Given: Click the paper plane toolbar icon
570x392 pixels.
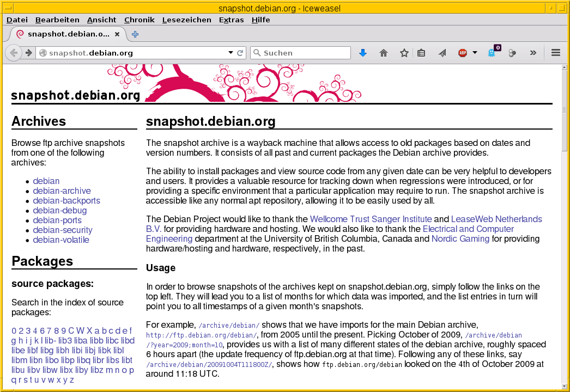Looking at the screenshot, I should tap(442, 53).
